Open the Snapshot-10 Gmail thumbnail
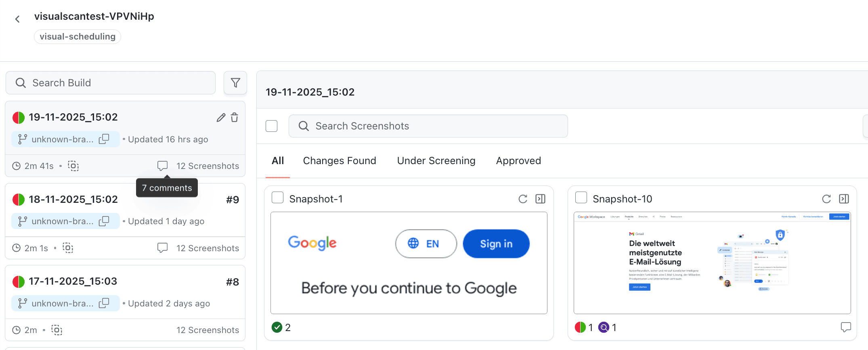 point(712,263)
